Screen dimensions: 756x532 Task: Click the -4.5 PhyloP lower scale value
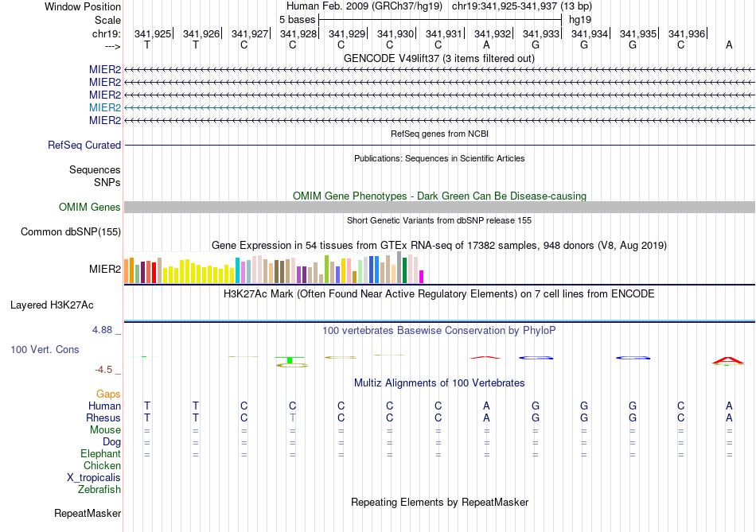click(x=103, y=370)
